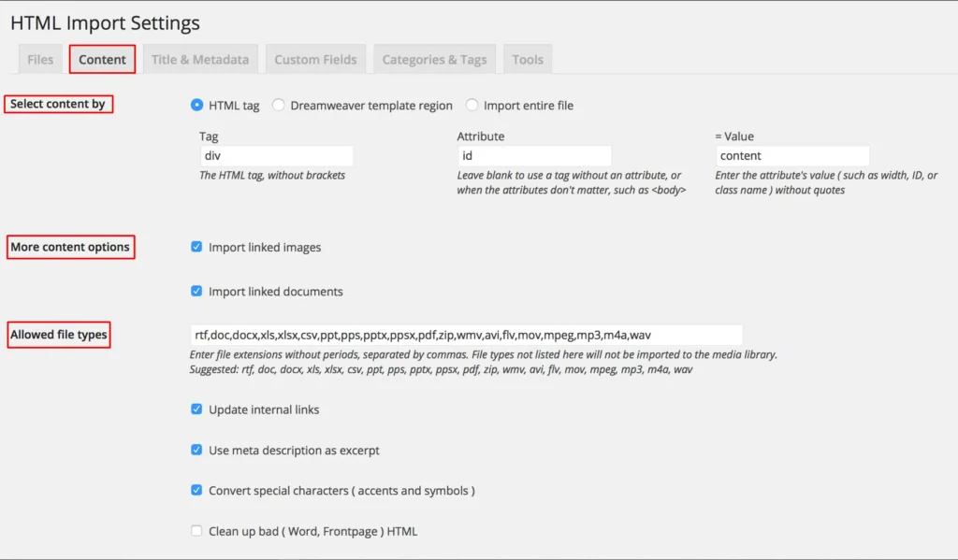Image resolution: width=958 pixels, height=560 pixels.
Task: Open the Content tab
Action: [x=102, y=58]
